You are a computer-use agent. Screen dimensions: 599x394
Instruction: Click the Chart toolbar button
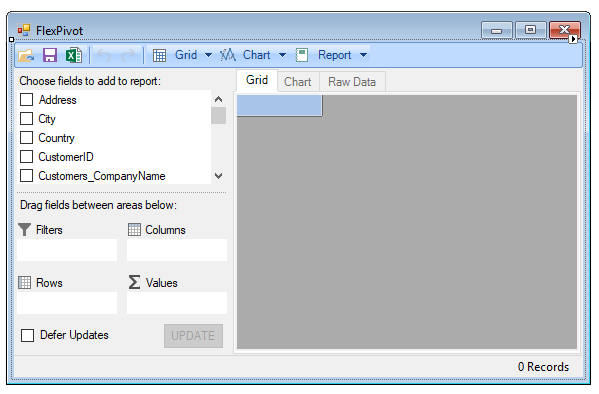tap(245, 55)
